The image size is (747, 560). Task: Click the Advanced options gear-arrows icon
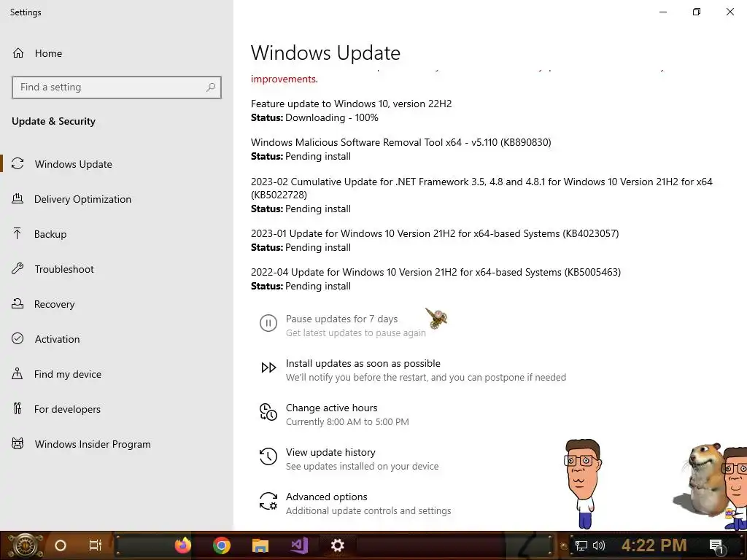coord(268,501)
